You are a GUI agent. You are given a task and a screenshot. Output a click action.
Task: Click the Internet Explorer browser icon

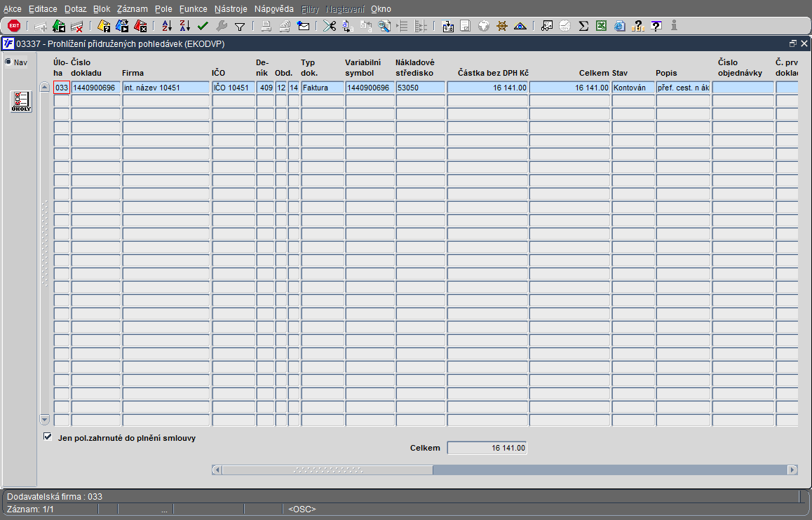619,26
